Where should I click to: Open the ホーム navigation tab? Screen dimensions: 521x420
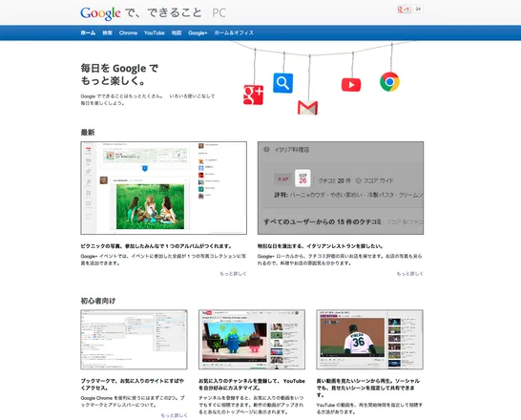pos(88,32)
